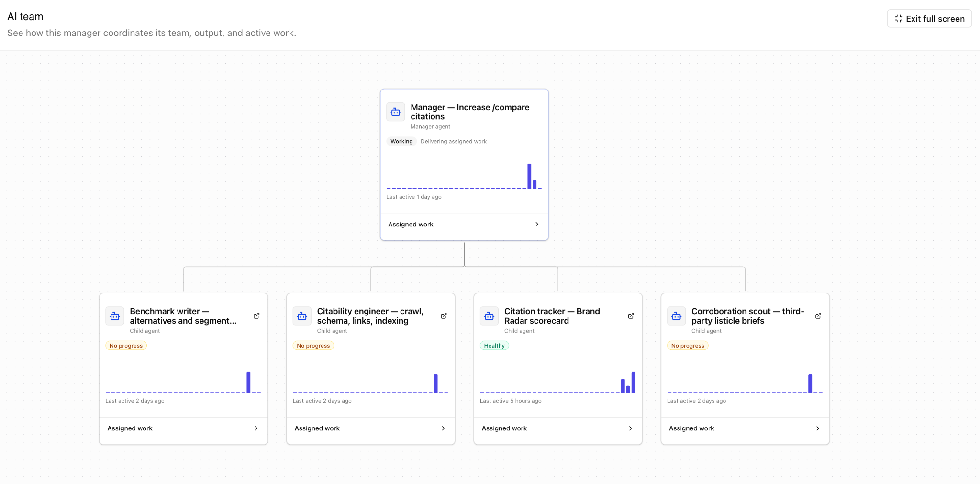Expand Citability engineer Assigned work chevron
Screen dimensions: 980x484
[x=443, y=428]
